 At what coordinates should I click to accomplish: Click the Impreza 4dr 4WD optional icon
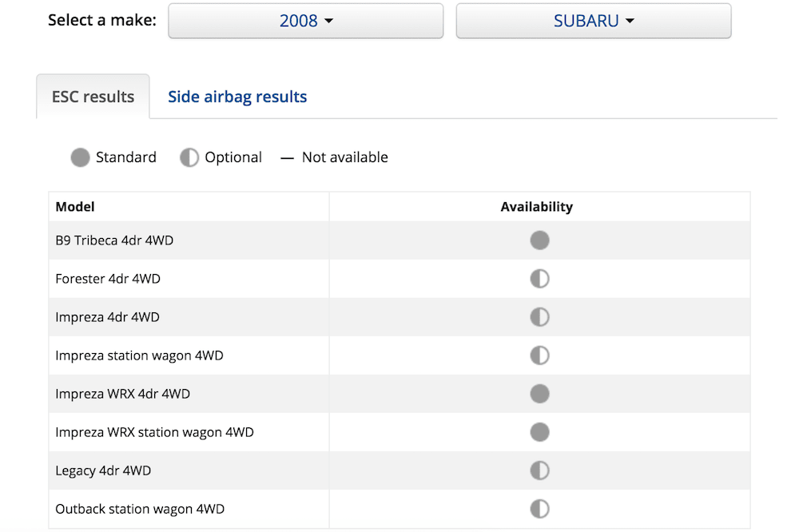[x=539, y=317]
